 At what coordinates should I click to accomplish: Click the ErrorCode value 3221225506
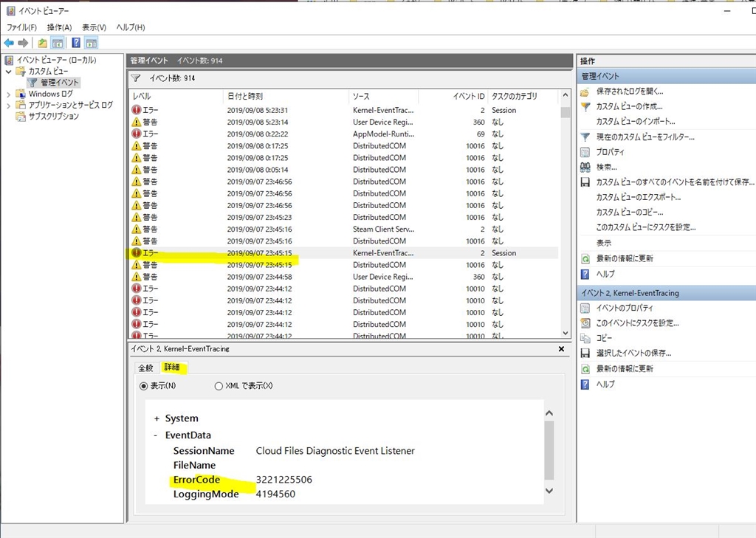point(284,480)
